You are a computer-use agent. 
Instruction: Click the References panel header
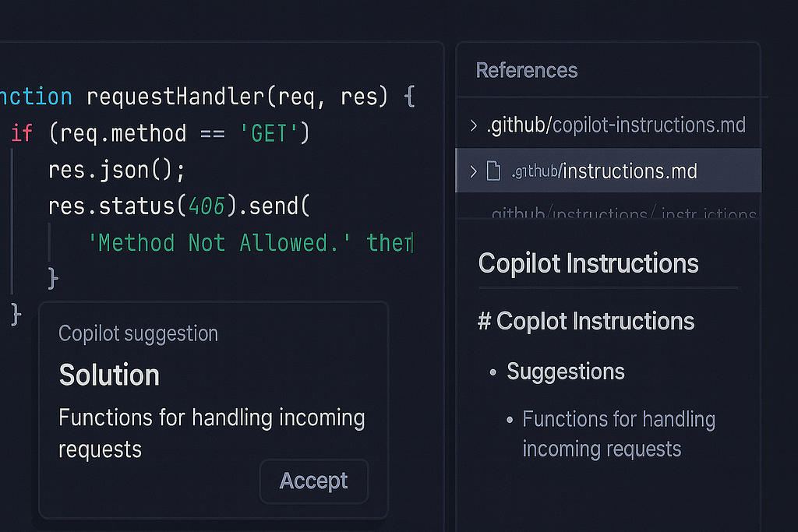pyautogui.click(x=527, y=70)
